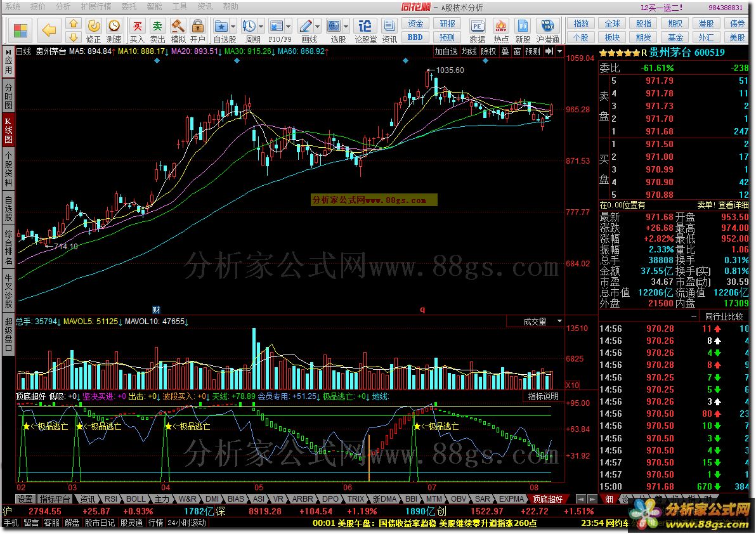This screenshot has width=756, height=534.
Task: Click the yellow down arrow icon
Action: click(74, 37)
